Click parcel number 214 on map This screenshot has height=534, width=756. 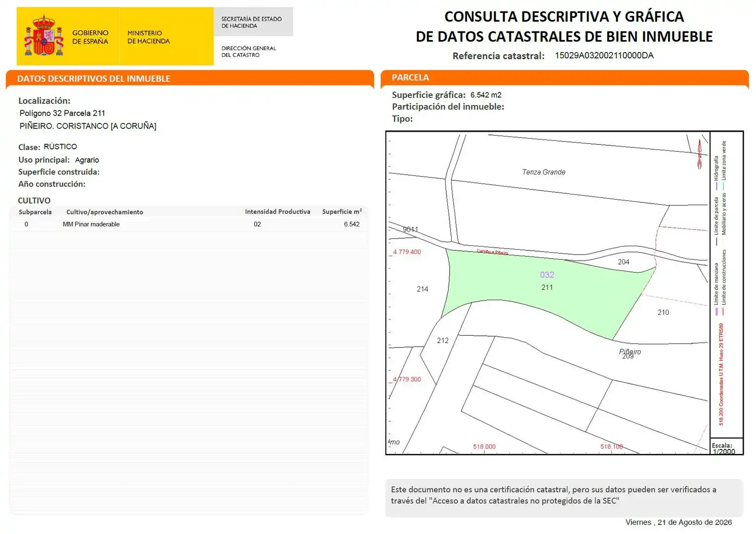point(422,289)
